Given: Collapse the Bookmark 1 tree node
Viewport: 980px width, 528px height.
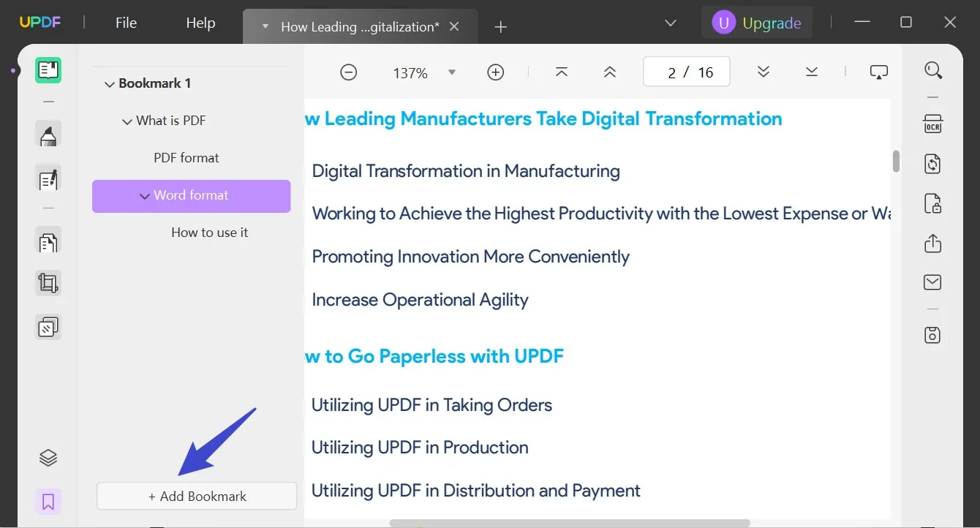Looking at the screenshot, I should pyautogui.click(x=110, y=84).
